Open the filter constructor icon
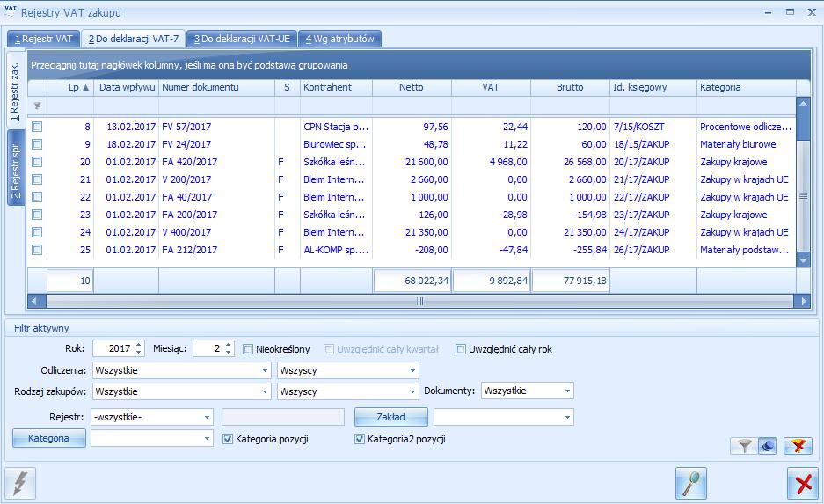The height and width of the screenshot is (504, 824). point(767,446)
